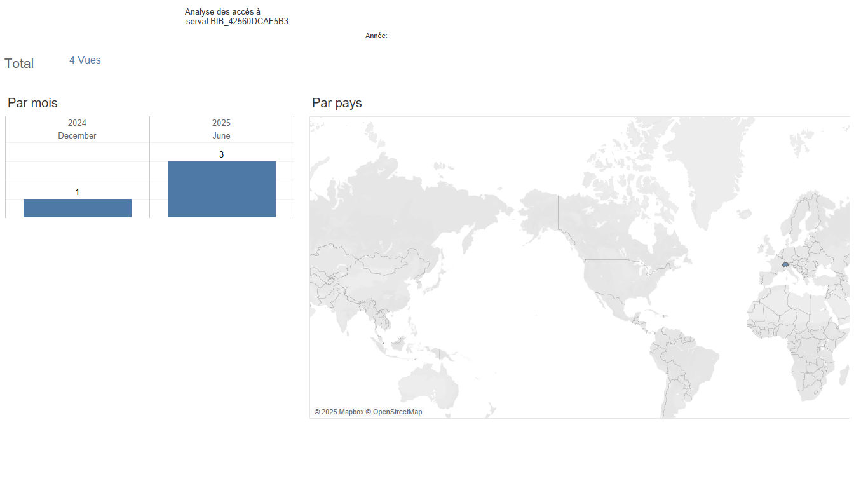
Task: Click the December month header
Action: pyautogui.click(x=77, y=135)
